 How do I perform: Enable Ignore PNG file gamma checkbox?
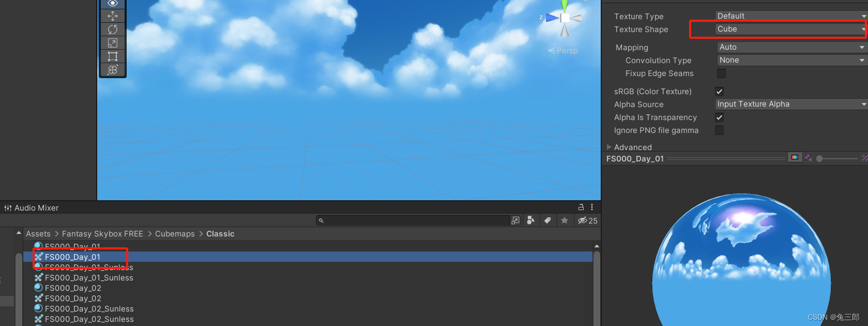pos(719,130)
